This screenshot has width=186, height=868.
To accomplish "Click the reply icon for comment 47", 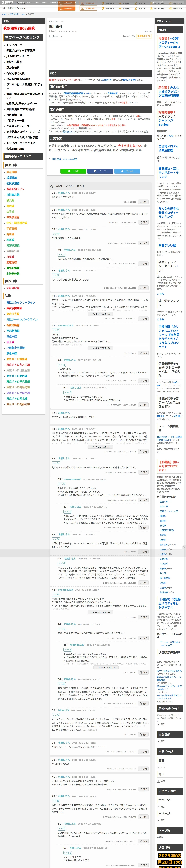I will [x=143, y=528].
